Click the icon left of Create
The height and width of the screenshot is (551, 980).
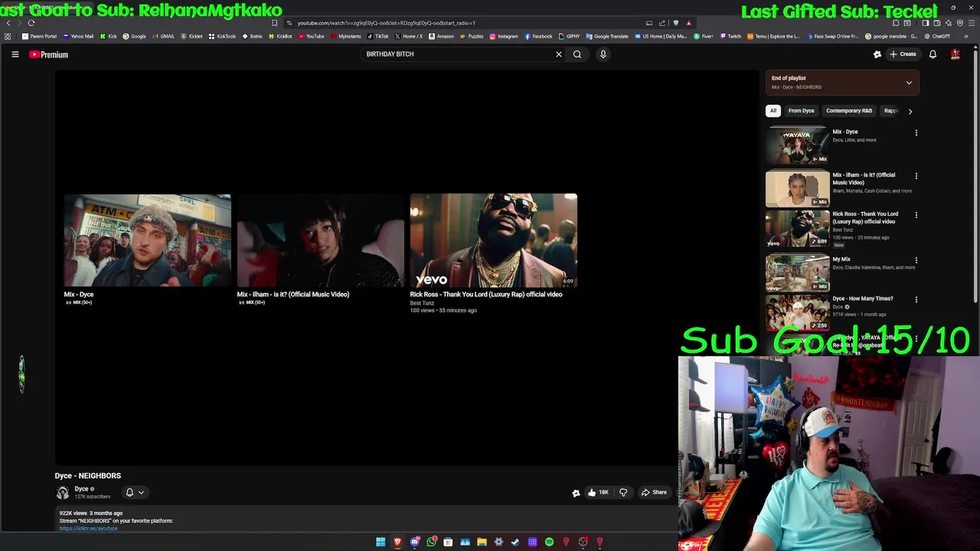pos(877,54)
